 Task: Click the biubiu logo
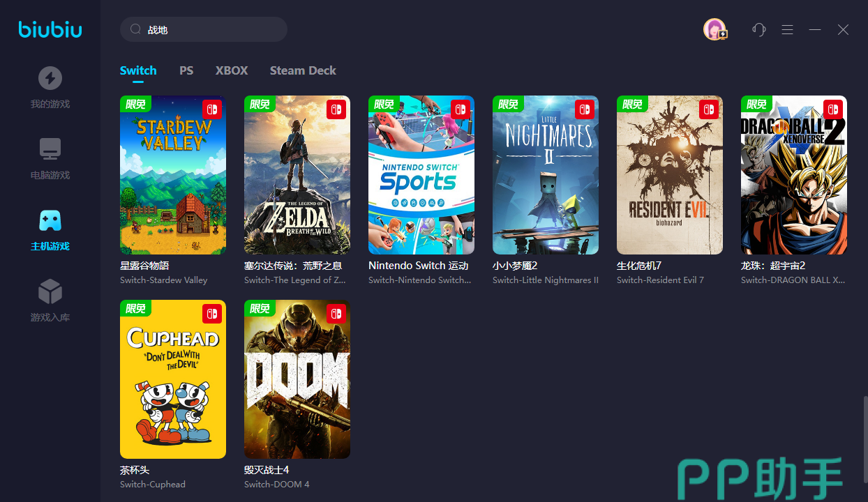pyautogui.click(x=50, y=29)
